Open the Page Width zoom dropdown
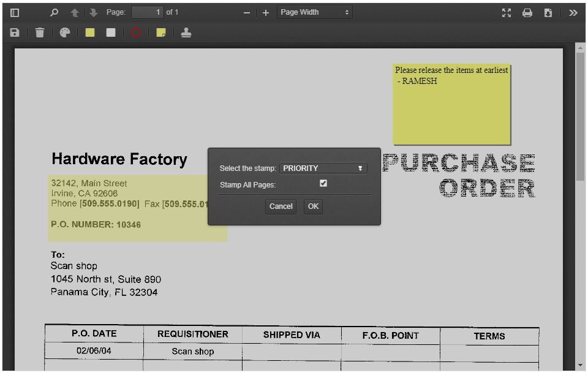Viewport: 588px width, 378px height. [314, 12]
